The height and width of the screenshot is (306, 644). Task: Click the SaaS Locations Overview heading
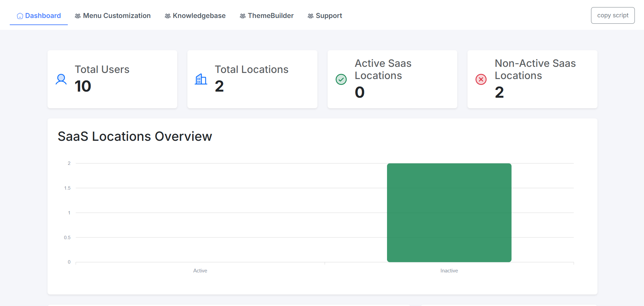135,136
